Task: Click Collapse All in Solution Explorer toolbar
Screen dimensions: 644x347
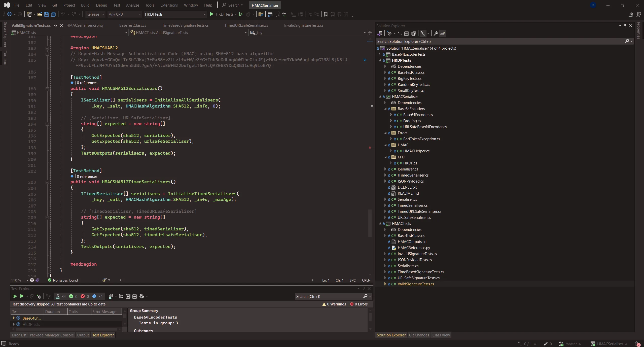Action: point(407,33)
